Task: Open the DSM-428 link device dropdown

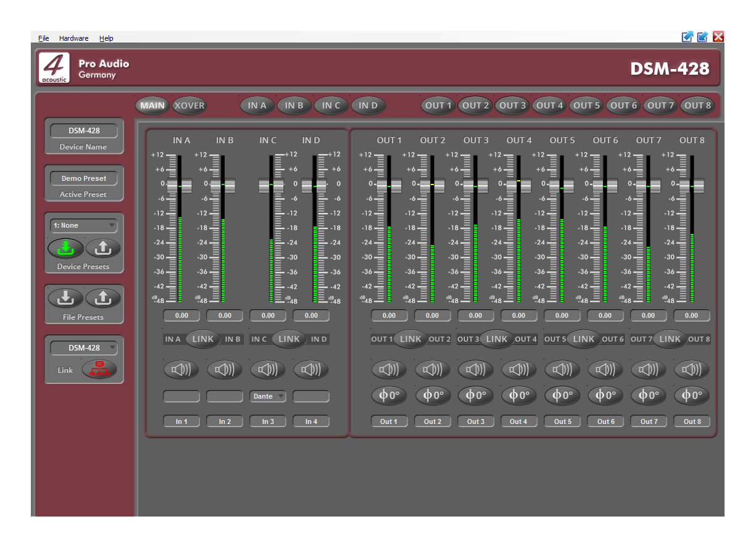Action: point(83,347)
